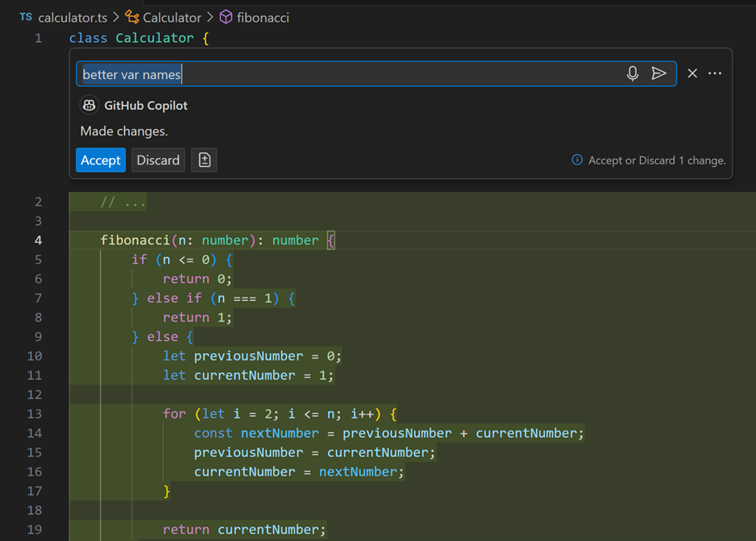Click 'Accept or Discard 1 change.' text

(x=657, y=160)
